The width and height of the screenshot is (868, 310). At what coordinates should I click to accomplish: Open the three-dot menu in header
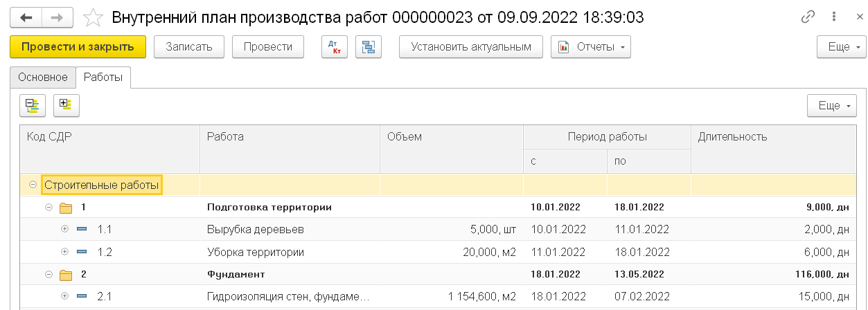(832, 17)
